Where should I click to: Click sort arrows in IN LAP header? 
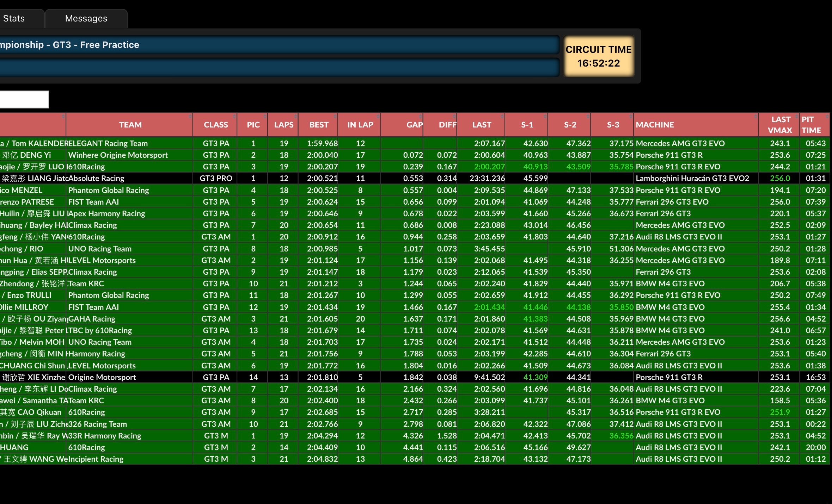(378, 116)
